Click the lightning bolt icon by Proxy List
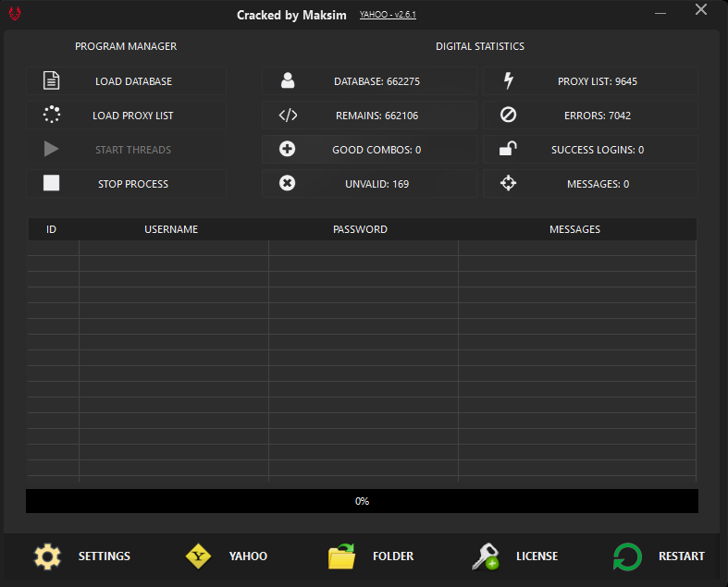This screenshot has height=587, width=728. (509, 80)
